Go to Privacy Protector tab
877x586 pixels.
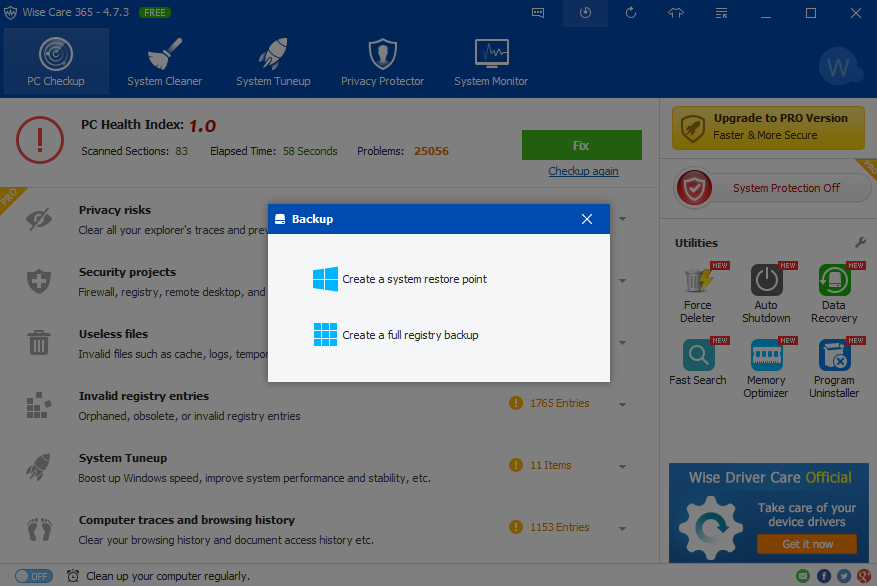pyautogui.click(x=383, y=62)
